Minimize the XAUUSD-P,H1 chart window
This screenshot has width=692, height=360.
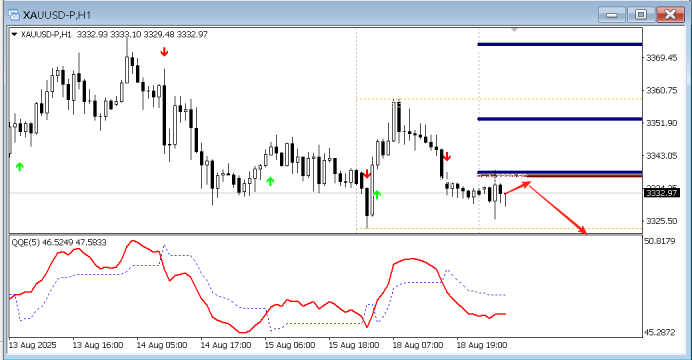pos(612,15)
